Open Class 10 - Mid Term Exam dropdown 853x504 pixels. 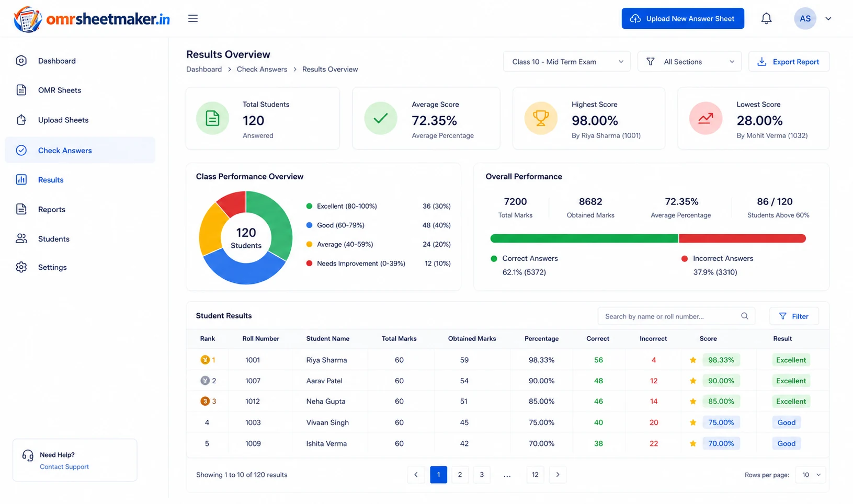[567, 62]
